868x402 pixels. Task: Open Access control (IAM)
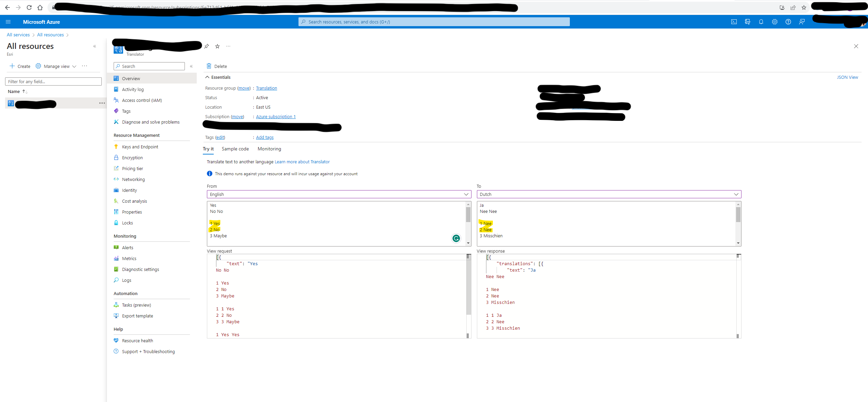(x=142, y=100)
